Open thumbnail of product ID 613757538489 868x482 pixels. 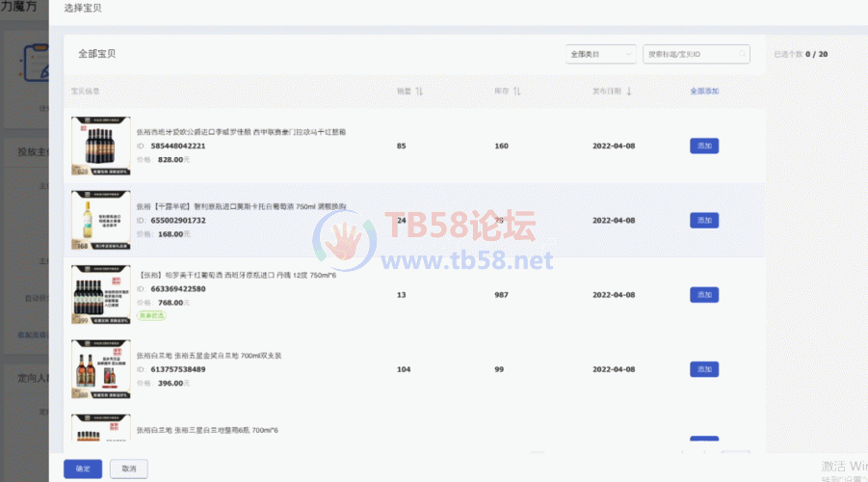101,369
